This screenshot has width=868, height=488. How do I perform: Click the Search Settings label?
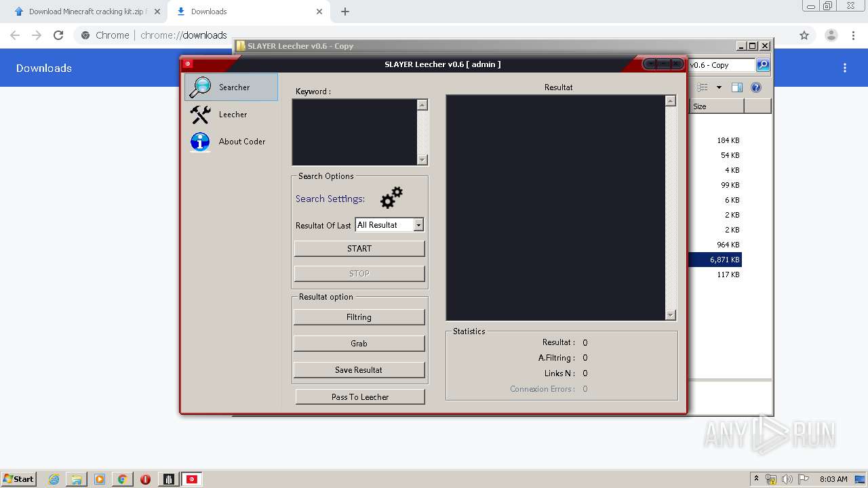tap(330, 199)
